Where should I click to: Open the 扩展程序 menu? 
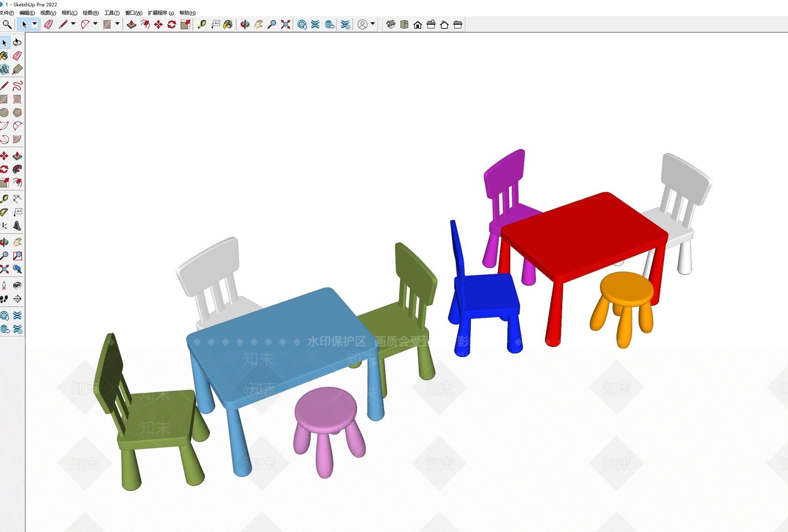tap(161, 13)
